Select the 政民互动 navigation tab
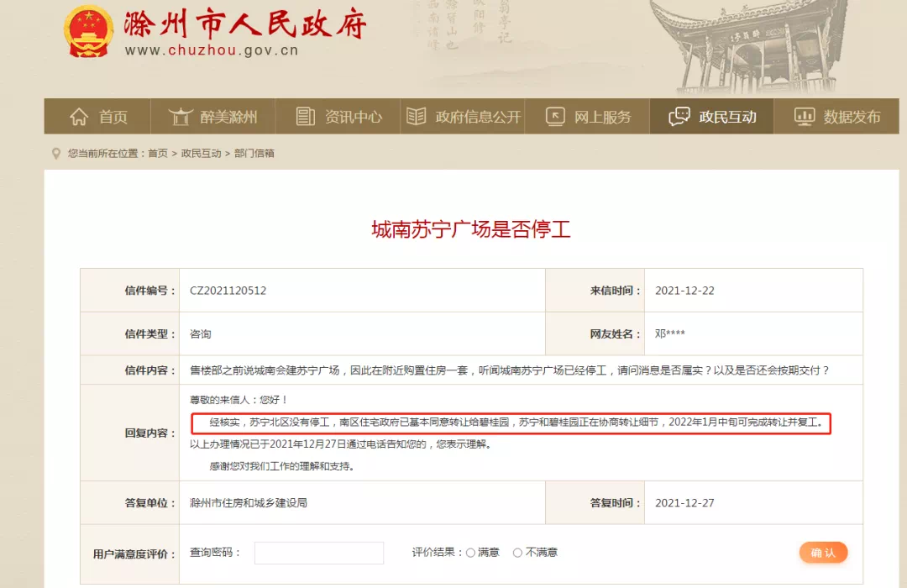907x588 pixels. [x=711, y=116]
